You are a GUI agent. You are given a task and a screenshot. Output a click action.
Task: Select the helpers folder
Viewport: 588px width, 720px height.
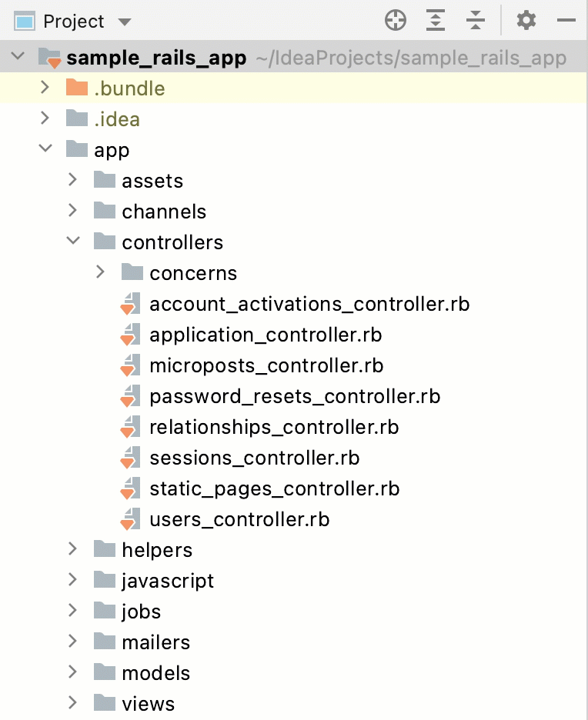157,549
